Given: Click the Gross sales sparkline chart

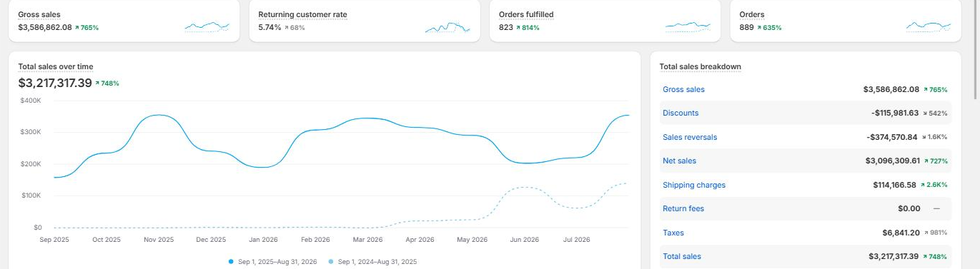Looking at the screenshot, I should [x=207, y=27].
